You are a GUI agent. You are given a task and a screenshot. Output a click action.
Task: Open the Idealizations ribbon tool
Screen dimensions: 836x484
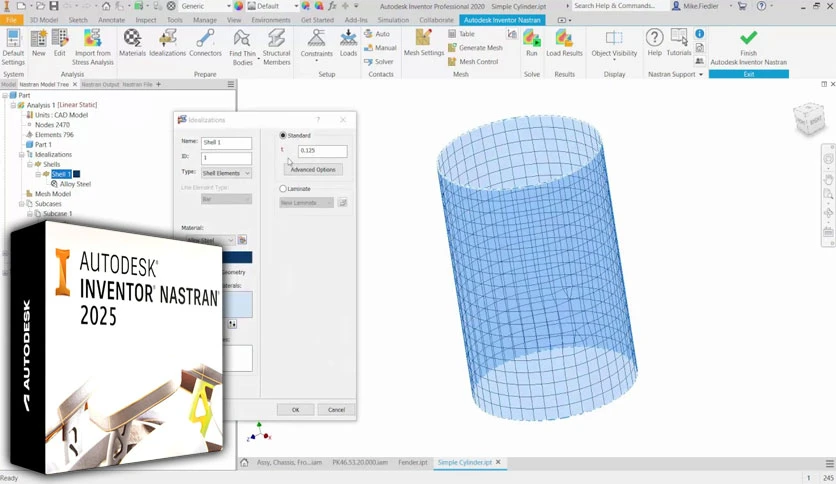167,43
